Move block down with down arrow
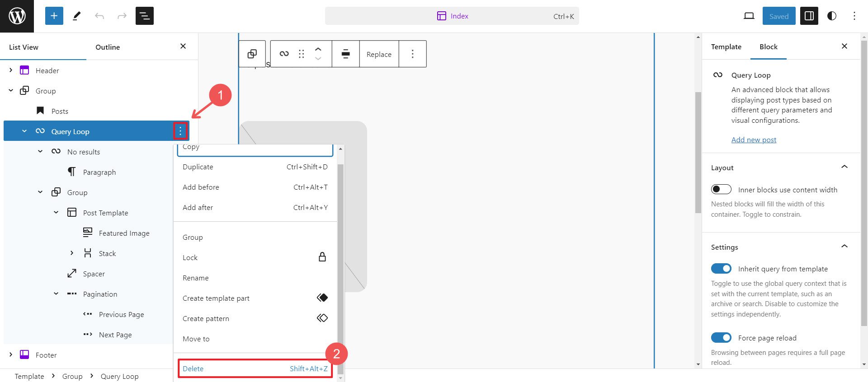Screen dimensions: 868x382 (x=318, y=59)
